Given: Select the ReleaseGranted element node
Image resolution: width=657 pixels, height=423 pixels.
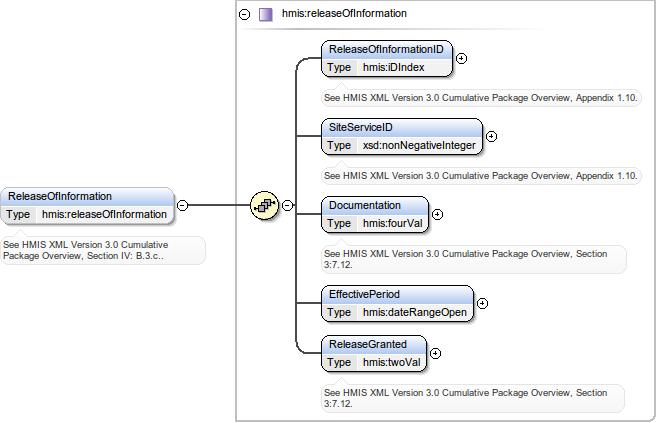Looking at the screenshot, I should coord(374,344).
